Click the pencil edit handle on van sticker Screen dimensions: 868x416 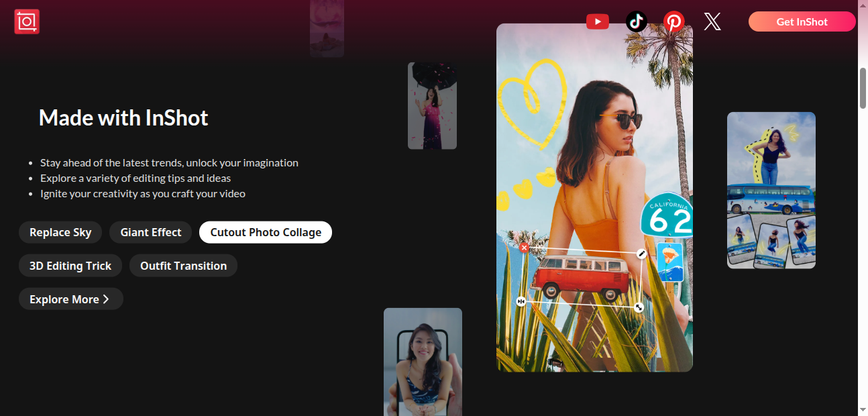[641, 254]
